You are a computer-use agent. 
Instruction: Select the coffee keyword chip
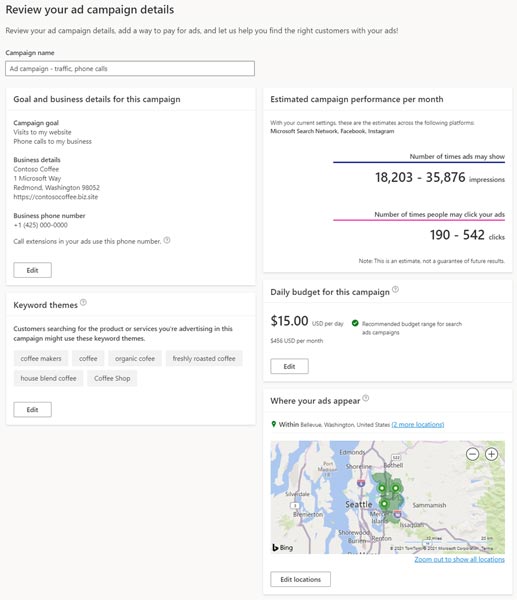point(88,359)
